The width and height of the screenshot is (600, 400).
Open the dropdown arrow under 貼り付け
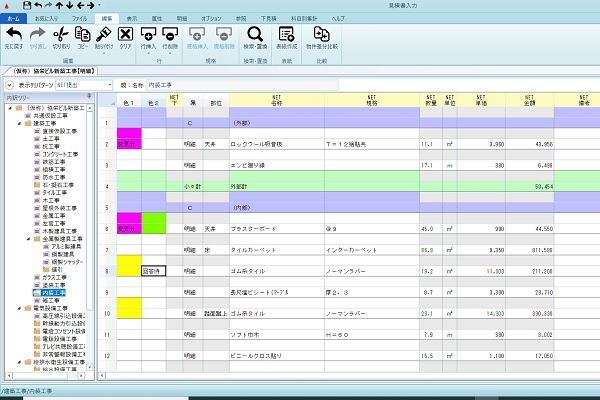pyautogui.click(x=104, y=53)
